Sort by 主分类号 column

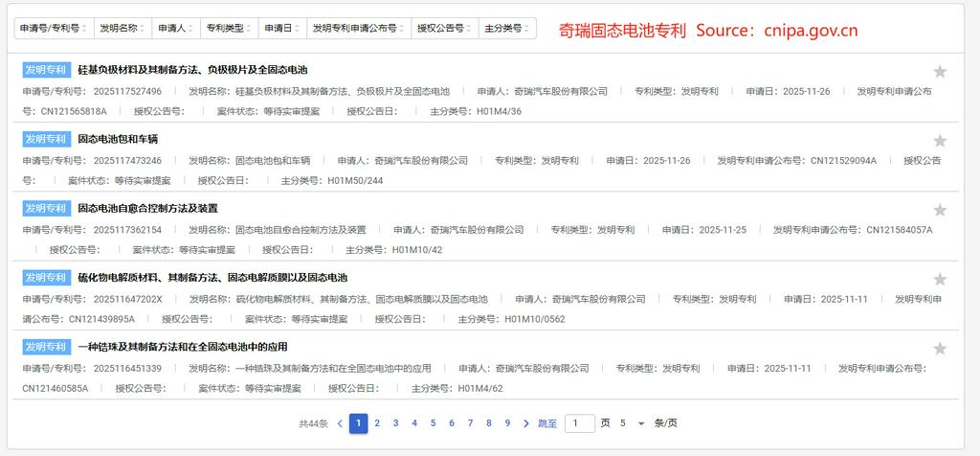(507, 28)
